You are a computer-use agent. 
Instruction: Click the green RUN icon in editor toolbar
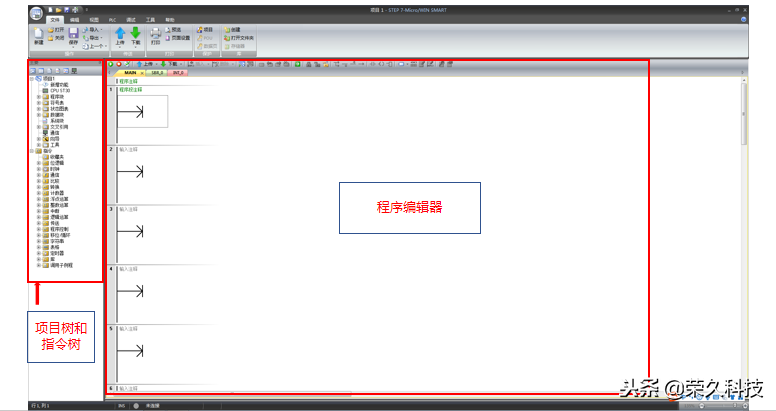(x=111, y=64)
